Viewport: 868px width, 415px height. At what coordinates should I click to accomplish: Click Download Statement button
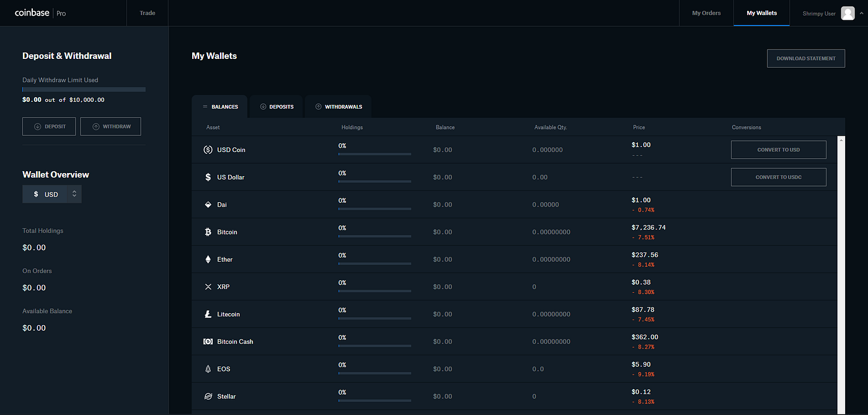coord(806,58)
